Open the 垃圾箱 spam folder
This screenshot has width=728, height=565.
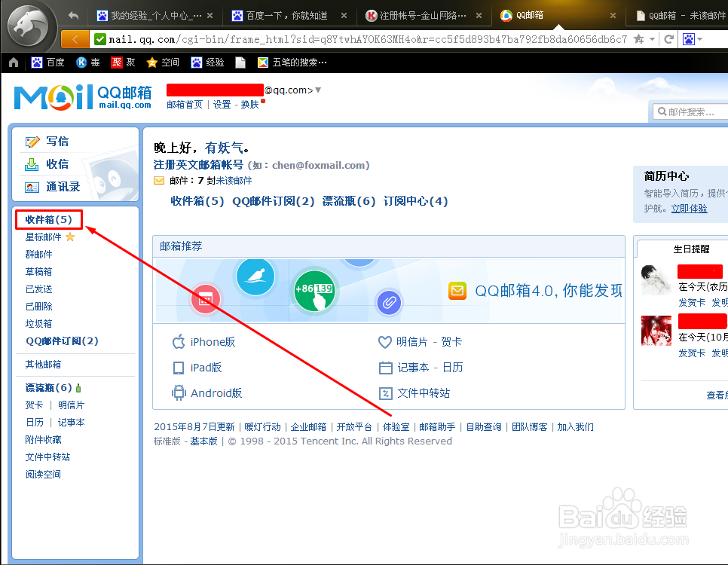39,324
